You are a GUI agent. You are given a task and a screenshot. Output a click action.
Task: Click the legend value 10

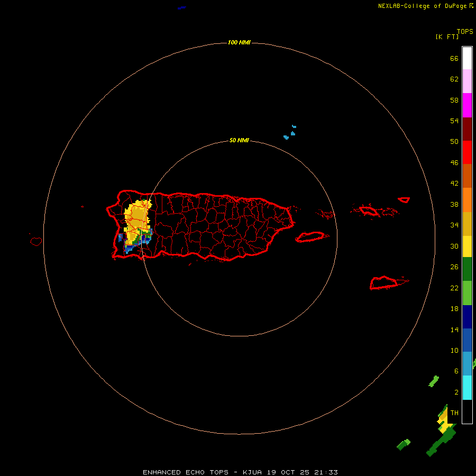[454, 350]
